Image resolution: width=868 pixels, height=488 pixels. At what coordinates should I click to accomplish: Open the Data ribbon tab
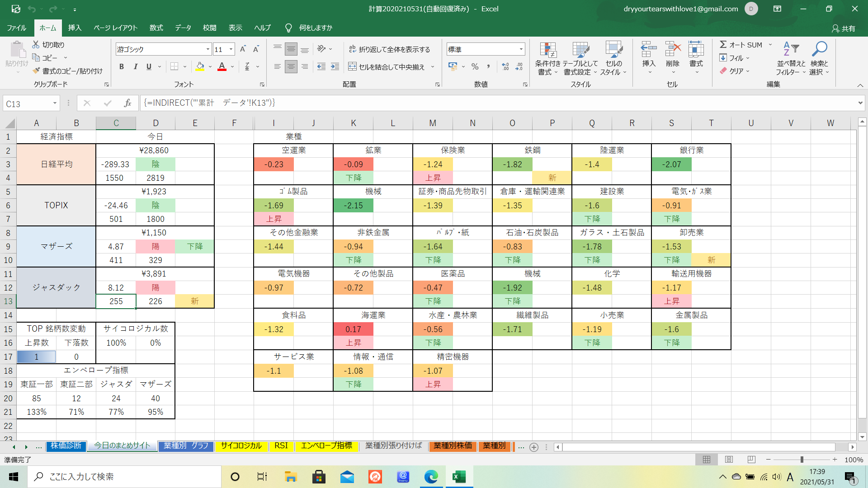click(x=183, y=28)
